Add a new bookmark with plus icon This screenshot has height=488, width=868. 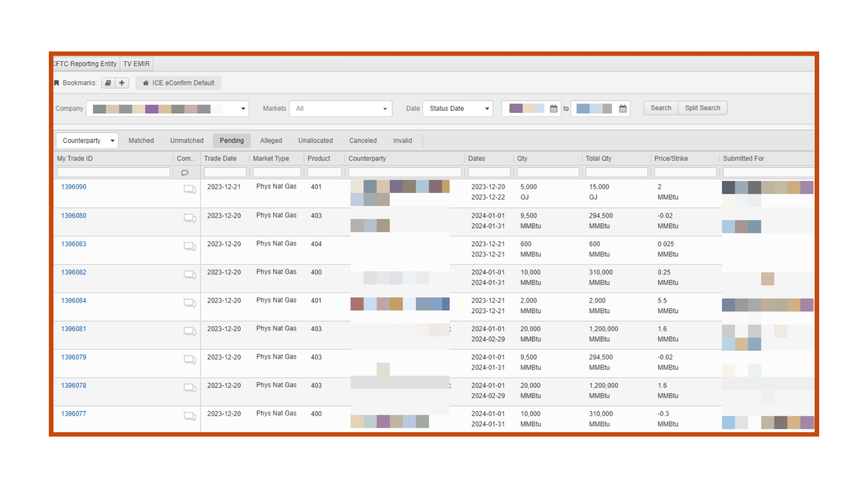click(122, 83)
